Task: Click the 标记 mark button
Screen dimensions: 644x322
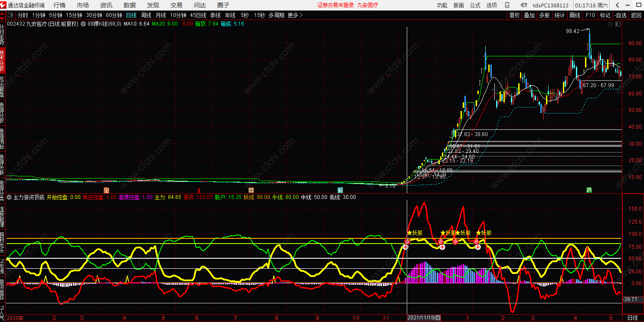Action: [x=605, y=15]
